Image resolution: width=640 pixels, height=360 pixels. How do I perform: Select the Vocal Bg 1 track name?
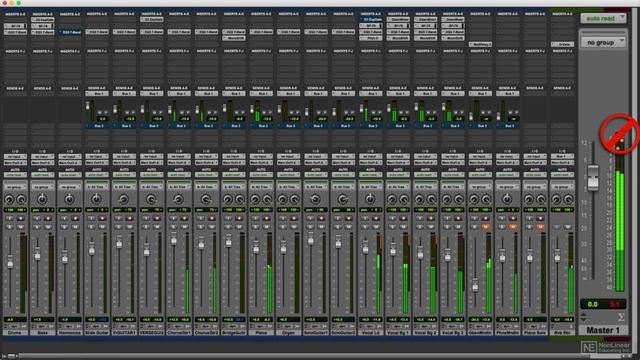[398, 333]
